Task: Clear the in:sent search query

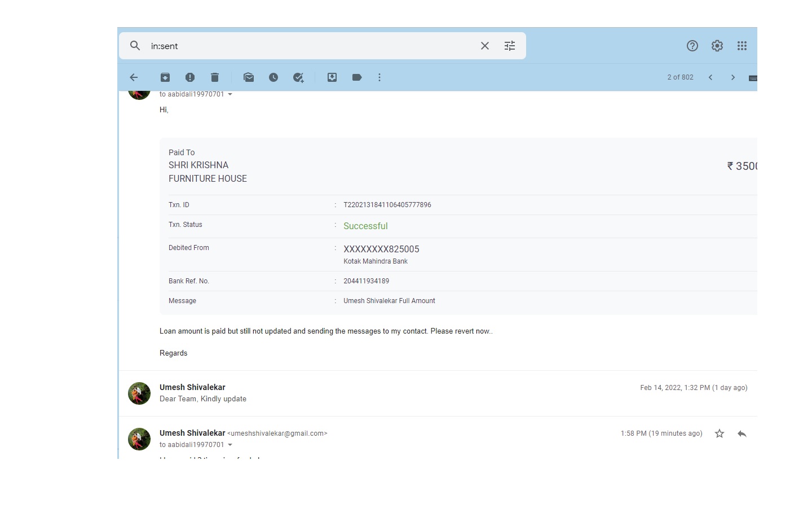Action: 485,46
